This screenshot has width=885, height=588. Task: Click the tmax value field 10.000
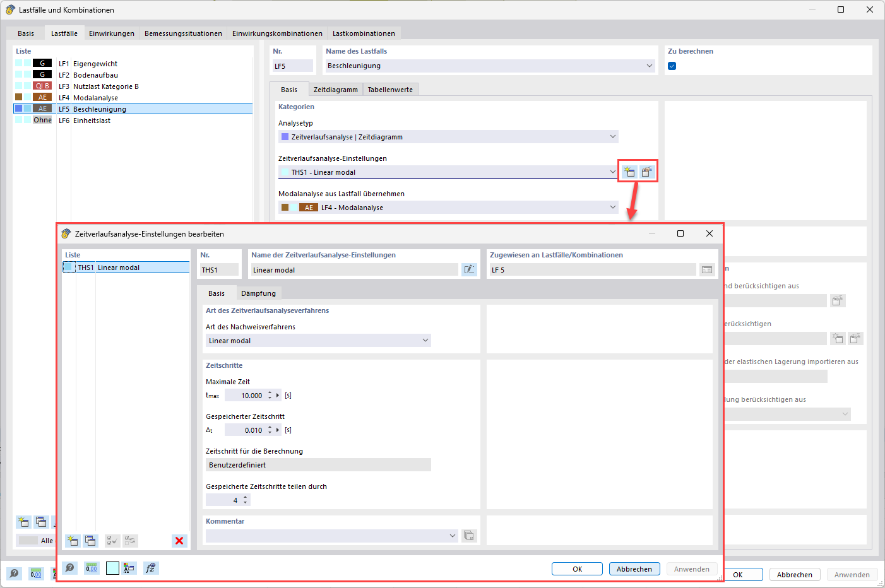(245, 396)
